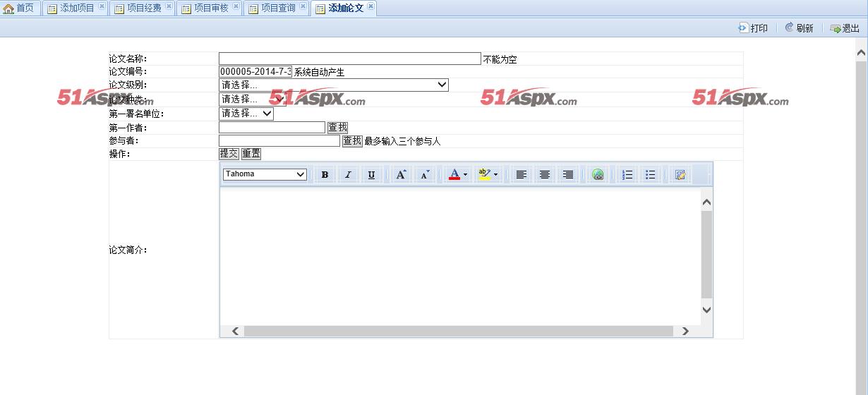This screenshot has height=395, width=868.
Task: Click 查找 next to 第一作者 field
Action: coord(337,128)
